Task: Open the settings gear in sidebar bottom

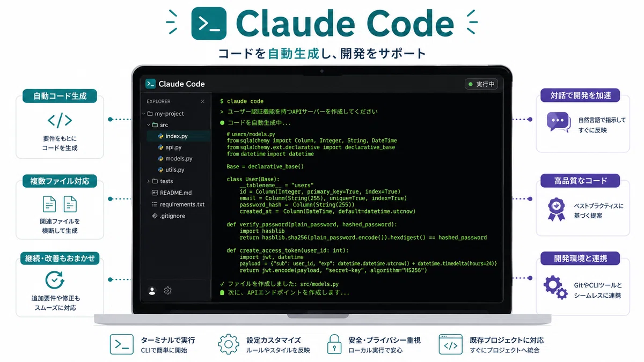Action: pyautogui.click(x=167, y=291)
